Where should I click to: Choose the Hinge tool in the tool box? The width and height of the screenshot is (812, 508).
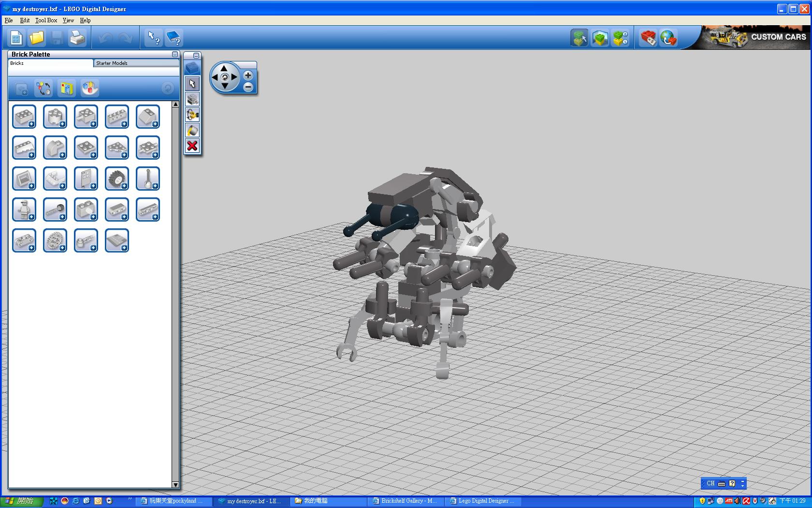(x=192, y=115)
